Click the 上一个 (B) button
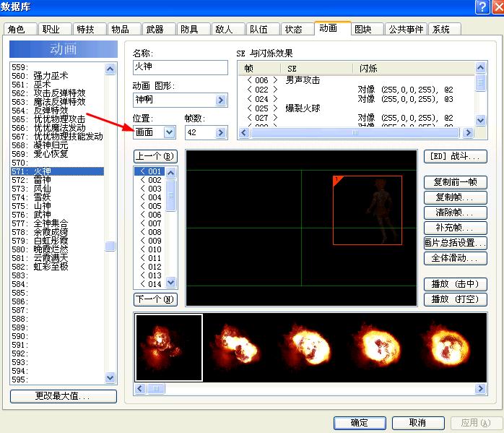 click(x=155, y=157)
